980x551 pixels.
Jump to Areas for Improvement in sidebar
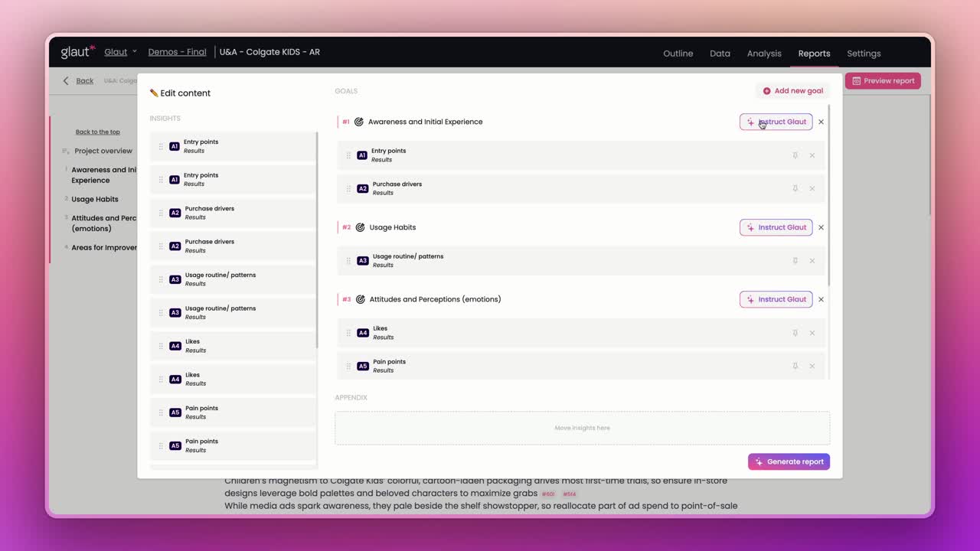pyautogui.click(x=104, y=247)
